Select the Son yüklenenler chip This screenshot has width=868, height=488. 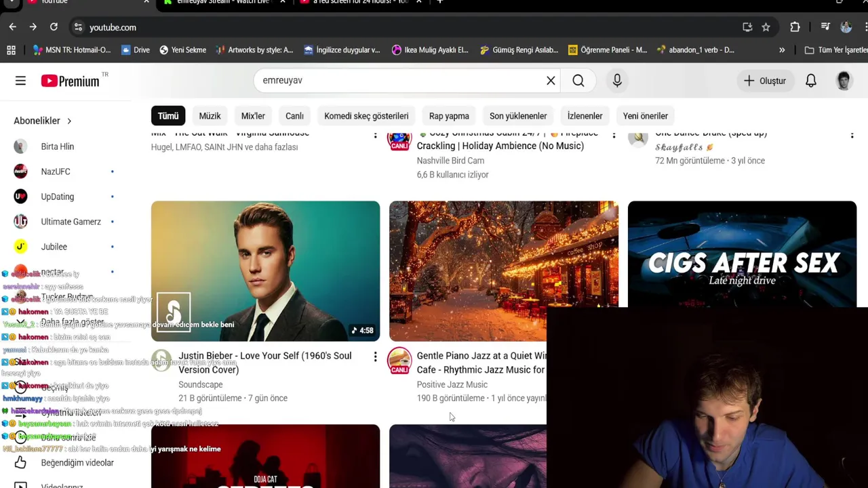(x=518, y=116)
